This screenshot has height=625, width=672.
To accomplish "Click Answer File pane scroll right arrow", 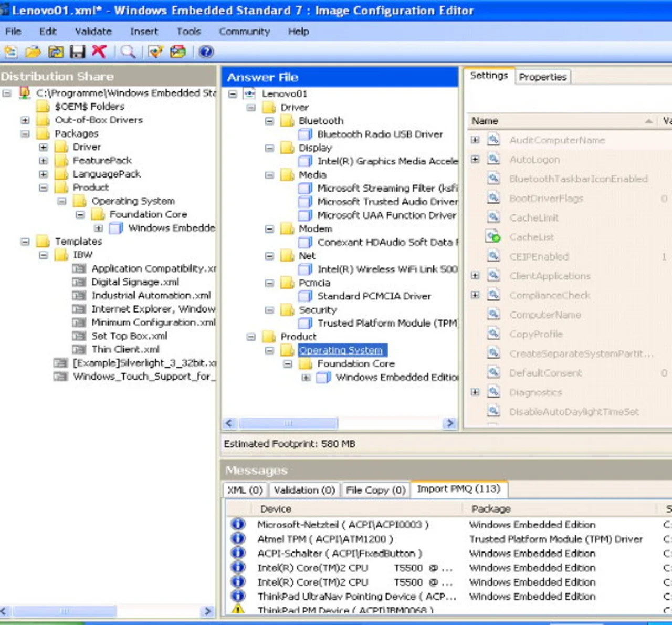I will tap(450, 423).
